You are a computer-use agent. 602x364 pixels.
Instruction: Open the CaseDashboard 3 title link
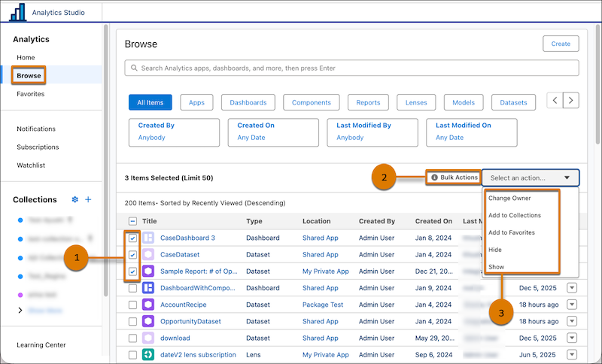[x=187, y=238]
